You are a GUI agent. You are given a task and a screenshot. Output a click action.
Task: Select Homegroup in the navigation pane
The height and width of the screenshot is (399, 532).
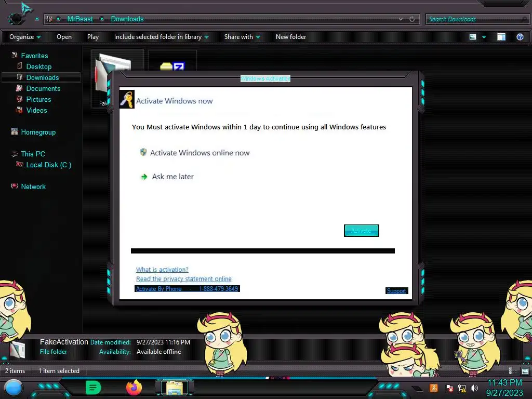[38, 132]
